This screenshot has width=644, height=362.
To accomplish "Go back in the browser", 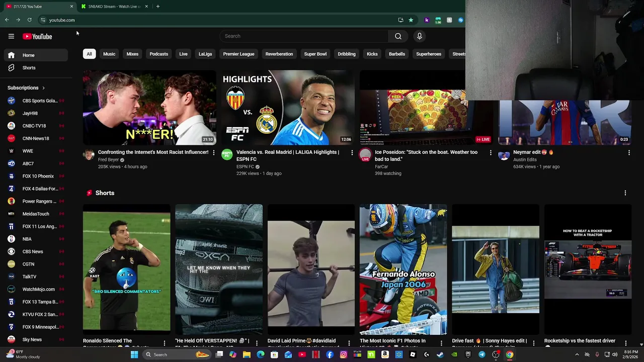I will (x=7, y=20).
